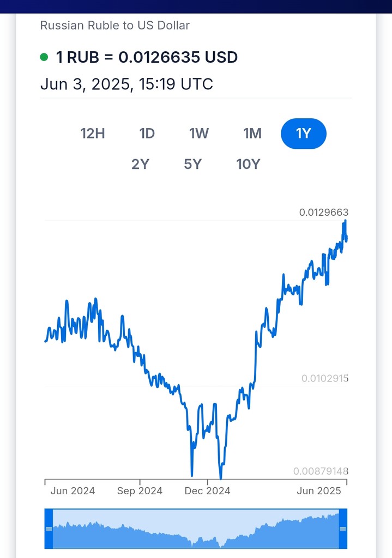392x558 pixels.
Task: Click the Jun 3, 2025 timestamp text
Action: [x=126, y=84]
